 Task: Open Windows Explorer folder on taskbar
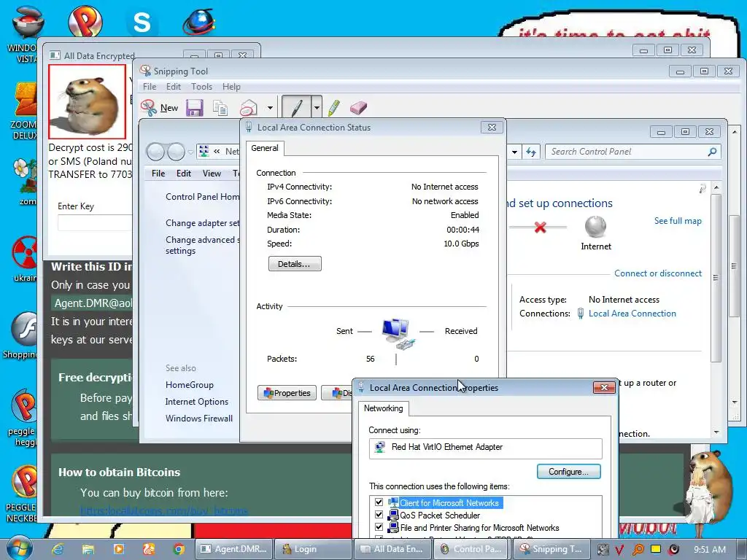tap(88, 549)
